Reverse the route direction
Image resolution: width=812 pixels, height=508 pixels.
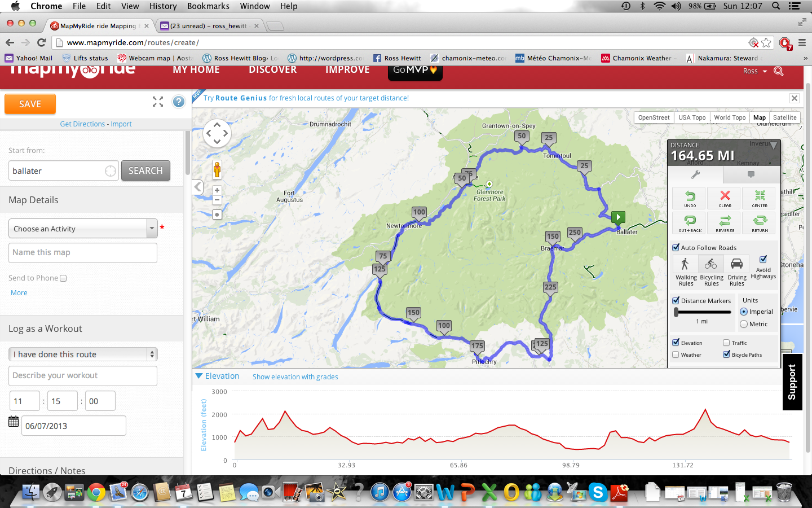coord(725,222)
